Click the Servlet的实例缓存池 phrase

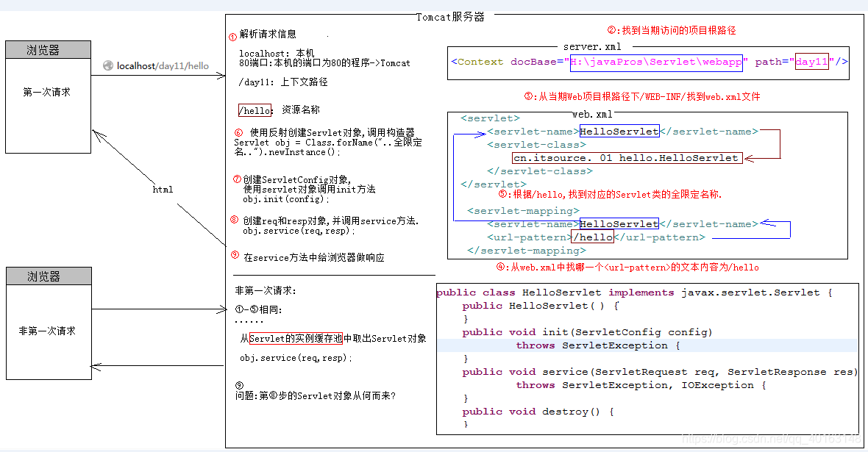296,339
